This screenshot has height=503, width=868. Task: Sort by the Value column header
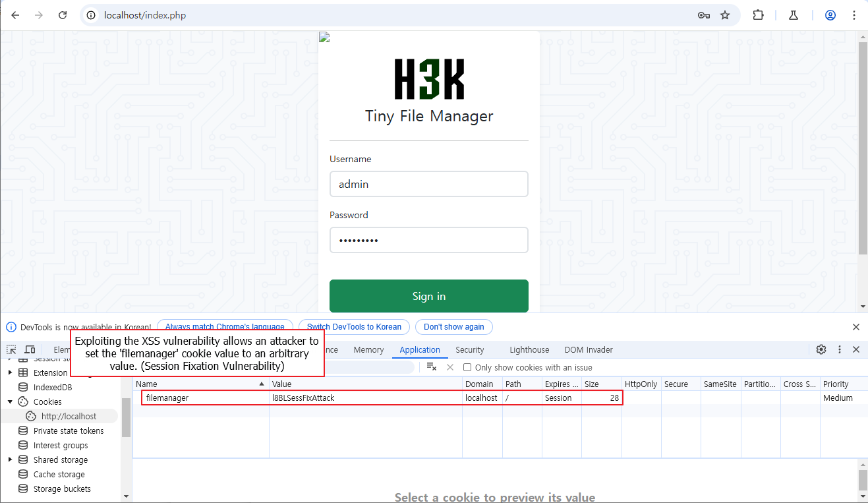[x=366, y=384]
